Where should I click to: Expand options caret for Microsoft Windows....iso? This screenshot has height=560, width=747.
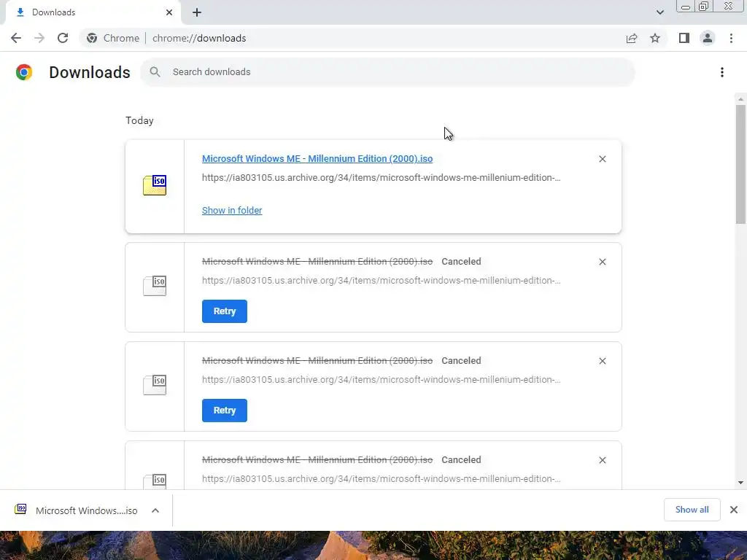[x=155, y=510]
